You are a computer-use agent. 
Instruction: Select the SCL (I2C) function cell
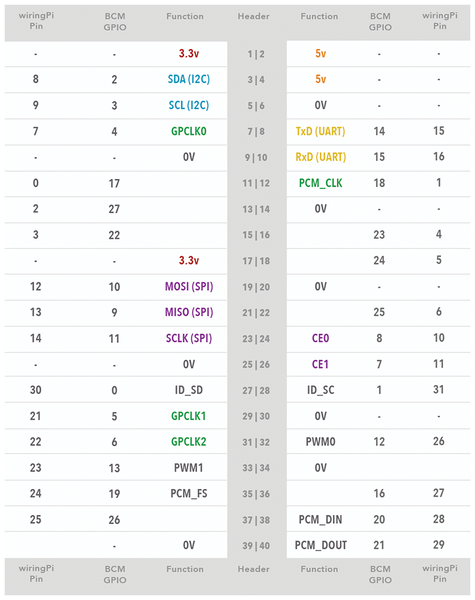click(x=189, y=105)
